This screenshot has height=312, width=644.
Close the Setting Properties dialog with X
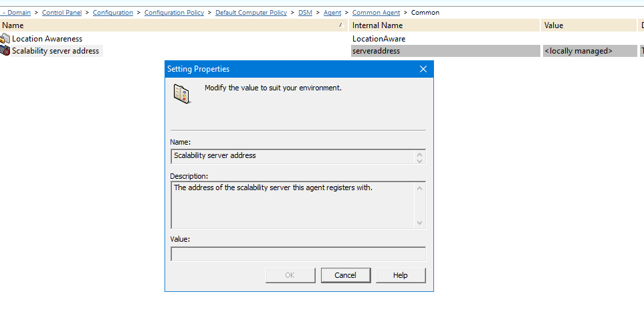[423, 69]
